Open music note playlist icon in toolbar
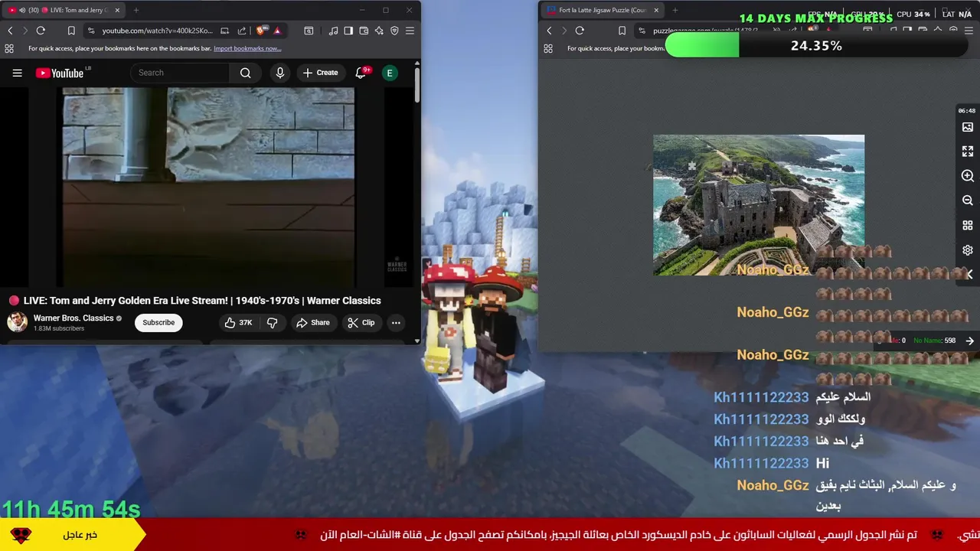Screen dimensions: 980x551 [333, 31]
